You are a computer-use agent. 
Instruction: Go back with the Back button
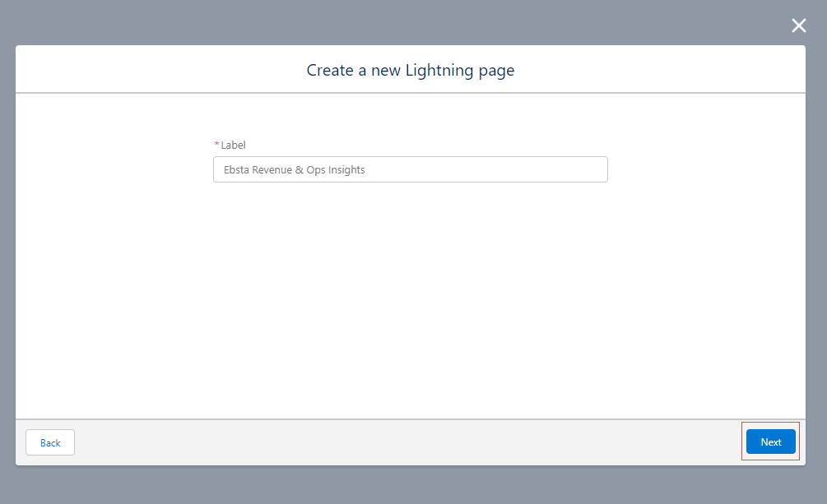[x=50, y=442]
